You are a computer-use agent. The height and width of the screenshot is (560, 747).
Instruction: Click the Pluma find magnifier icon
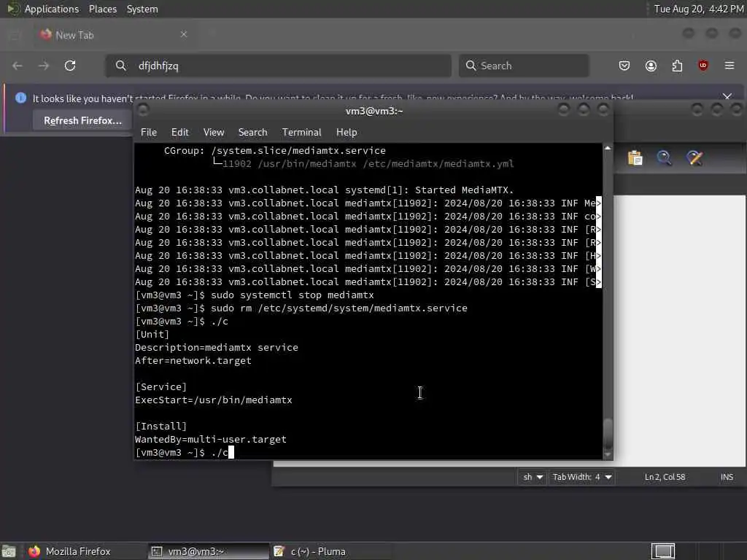[x=664, y=158]
